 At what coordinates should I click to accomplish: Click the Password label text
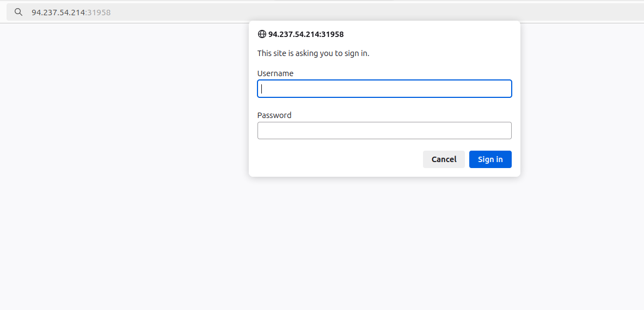(274, 115)
